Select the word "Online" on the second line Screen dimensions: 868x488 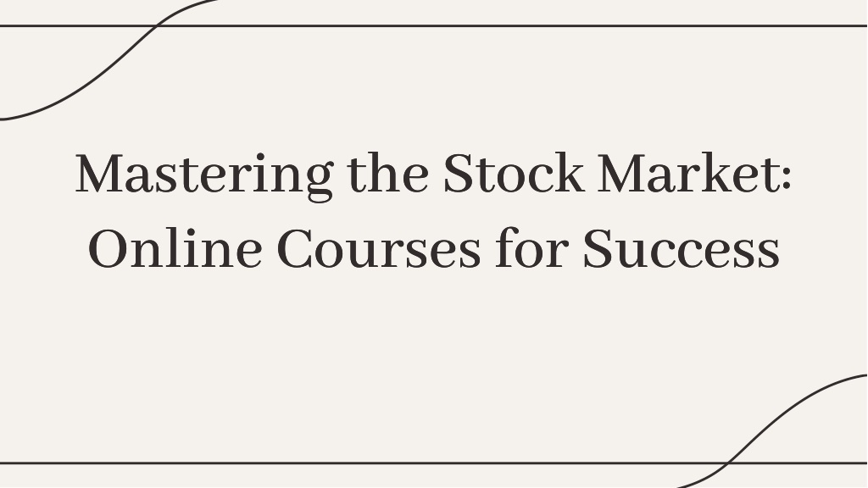coord(175,248)
